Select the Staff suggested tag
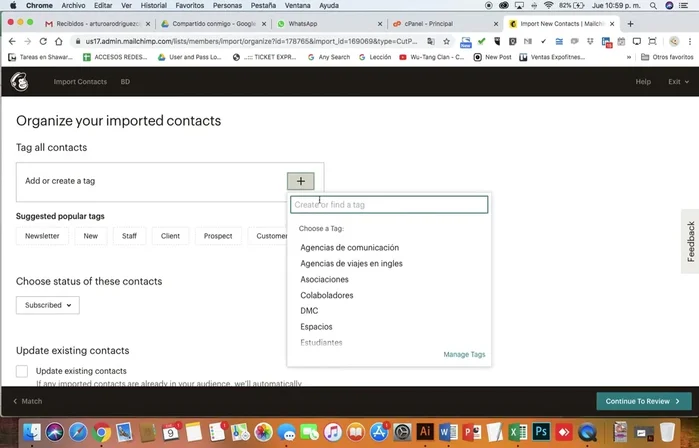This screenshot has width=699, height=448. [x=129, y=236]
